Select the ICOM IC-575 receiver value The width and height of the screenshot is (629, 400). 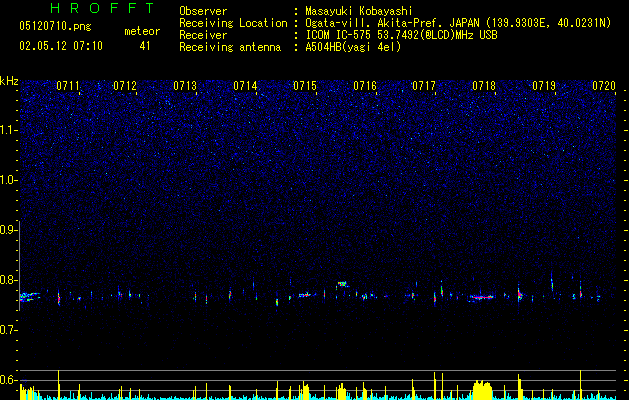401,35
